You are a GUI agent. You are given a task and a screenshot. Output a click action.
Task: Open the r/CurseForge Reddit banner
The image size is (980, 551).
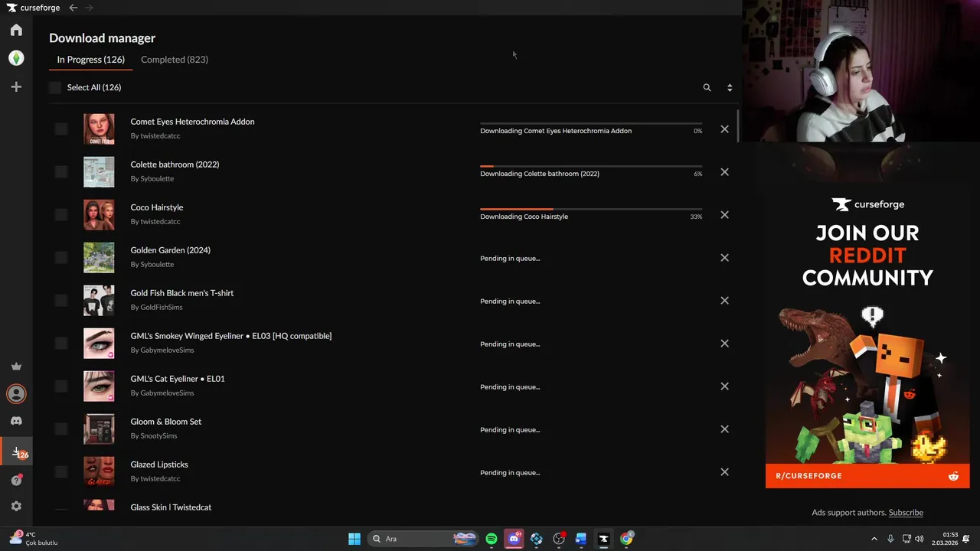click(x=867, y=476)
